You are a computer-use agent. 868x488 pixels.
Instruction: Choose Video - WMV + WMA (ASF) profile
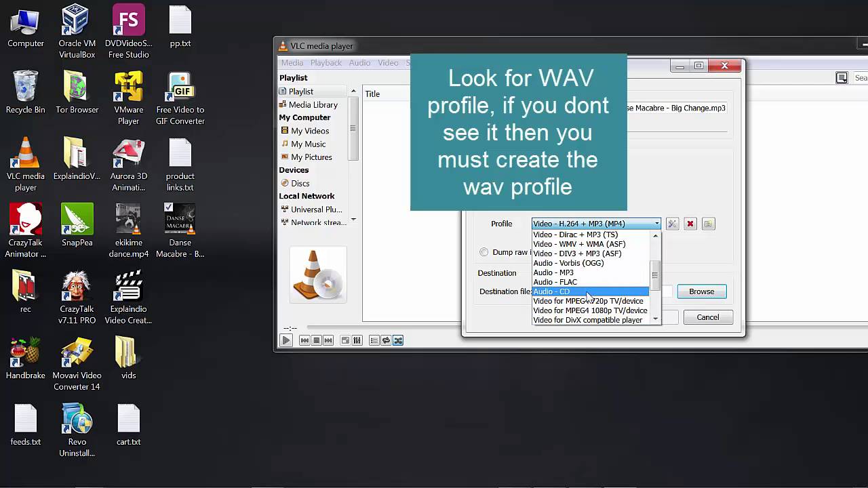point(591,244)
